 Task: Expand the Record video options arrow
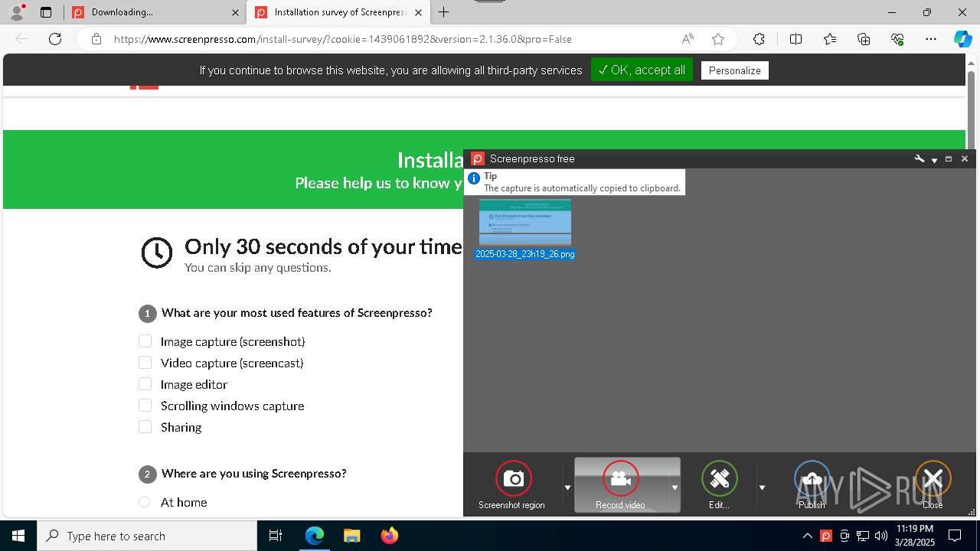pos(675,487)
